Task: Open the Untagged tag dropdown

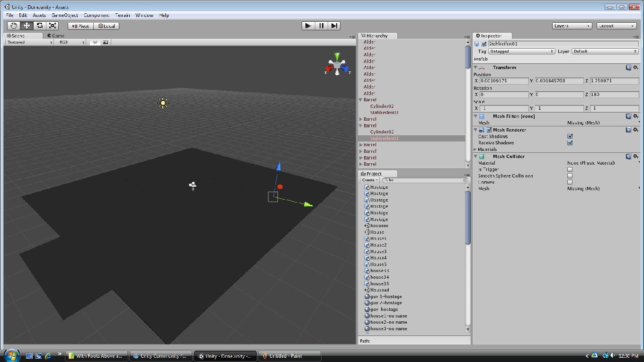Action: pyautogui.click(x=521, y=51)
